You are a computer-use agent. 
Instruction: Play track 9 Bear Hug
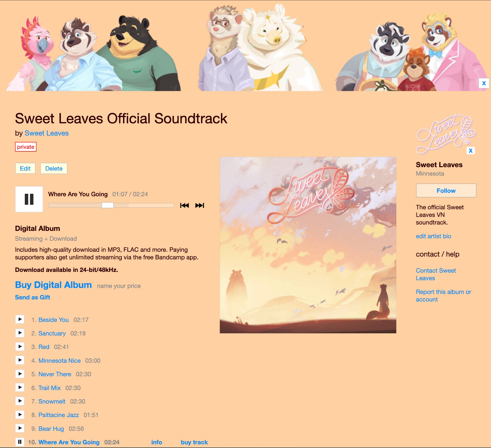click(x=20, y=428)
